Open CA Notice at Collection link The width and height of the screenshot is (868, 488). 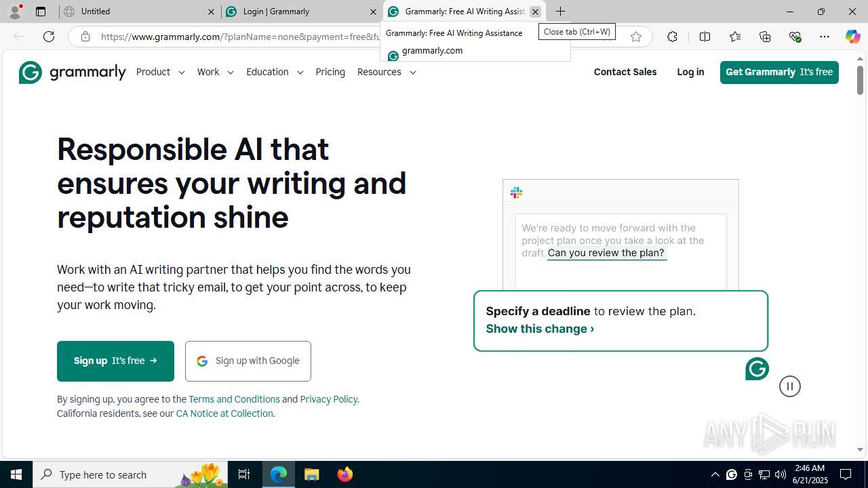(x=224, y=413)
